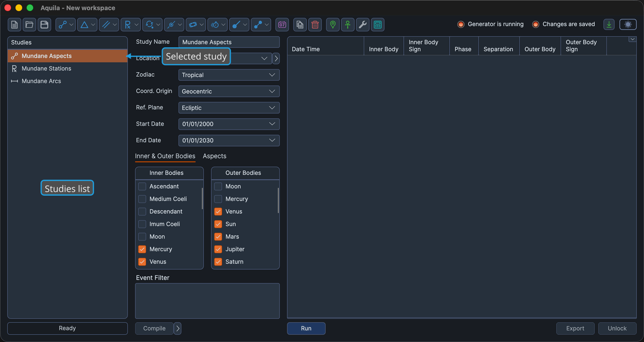Image resolution: width=644 pixels, height=342 pixels.
Task: Open the Start Date picker dropdown
Action: pos(272,124)
